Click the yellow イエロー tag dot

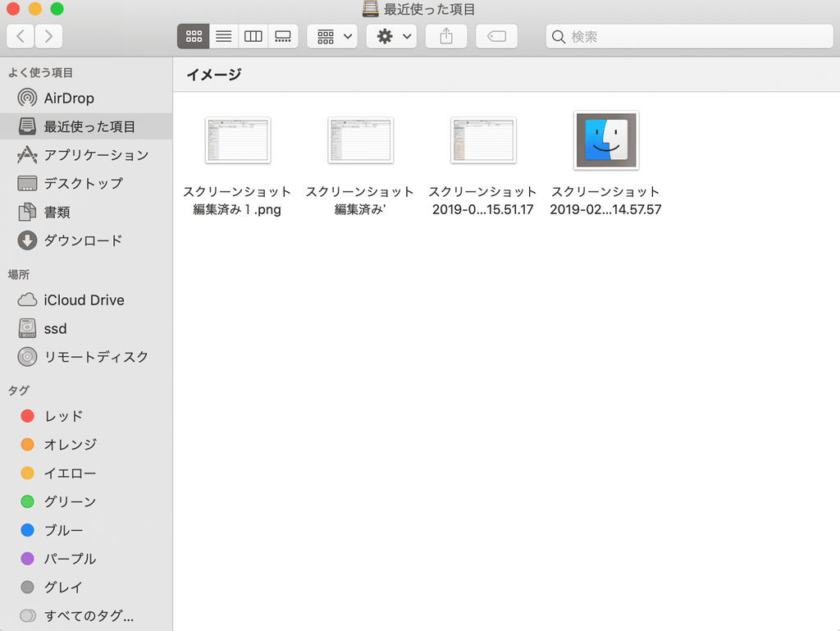[x=27, y=473]
